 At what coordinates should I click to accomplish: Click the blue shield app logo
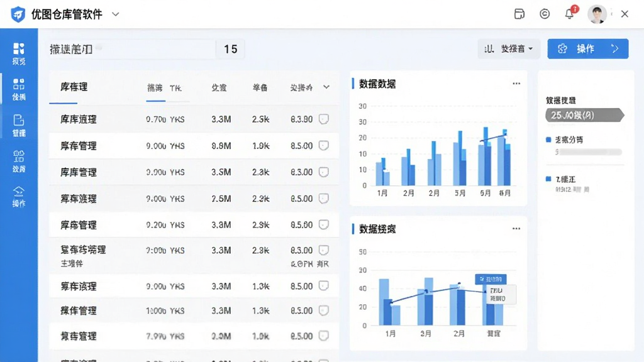(x=18, y=14)
